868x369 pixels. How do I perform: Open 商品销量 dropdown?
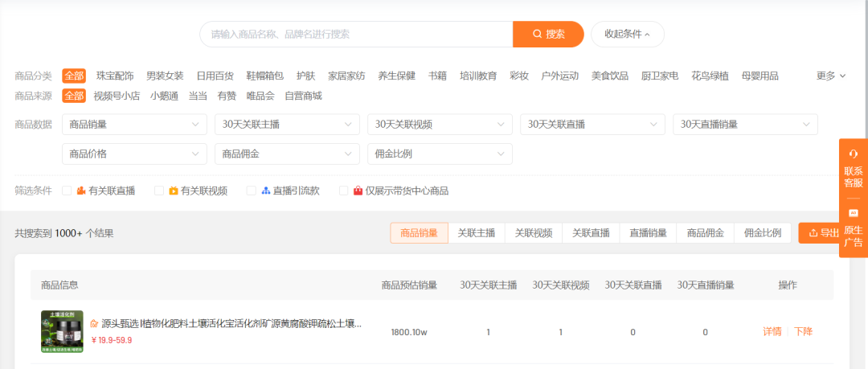point(134,125)
